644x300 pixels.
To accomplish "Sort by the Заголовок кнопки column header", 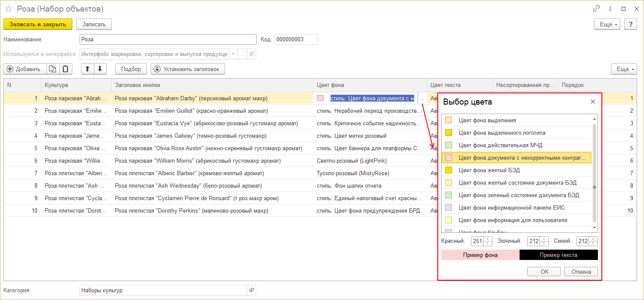I will click(x=212, y=85).
